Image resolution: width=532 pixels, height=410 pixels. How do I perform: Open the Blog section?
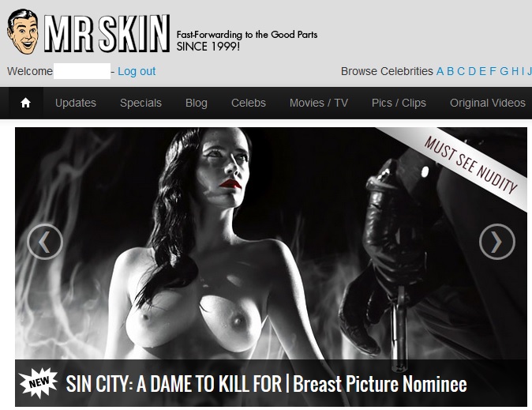click(x=197, y=103)
